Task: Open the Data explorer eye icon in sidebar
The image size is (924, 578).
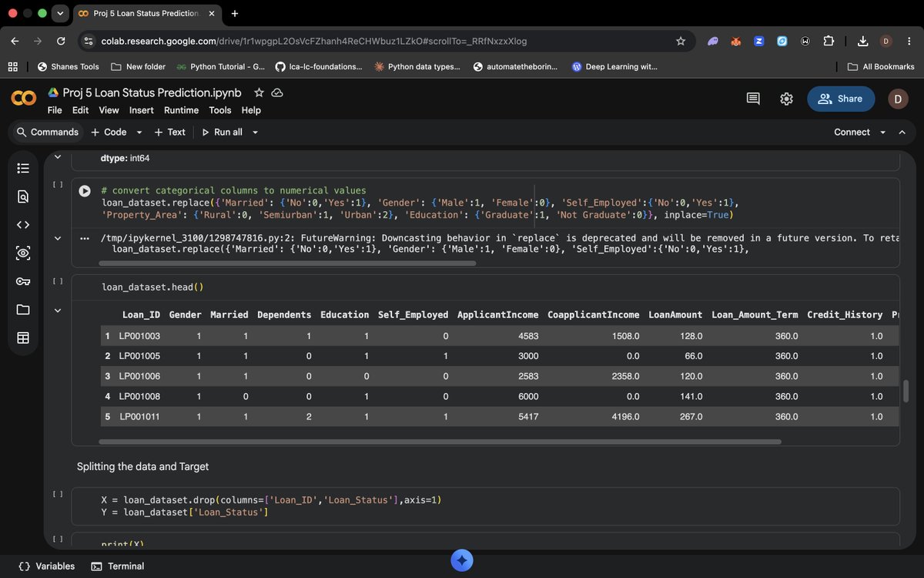Action: (23, 254)
